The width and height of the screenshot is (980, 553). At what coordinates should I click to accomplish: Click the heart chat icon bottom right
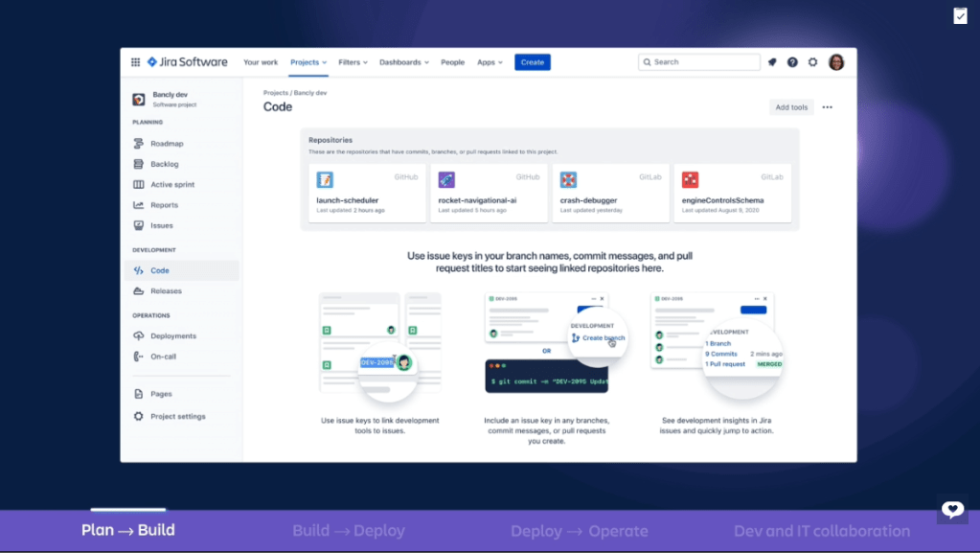coord(952,509)
